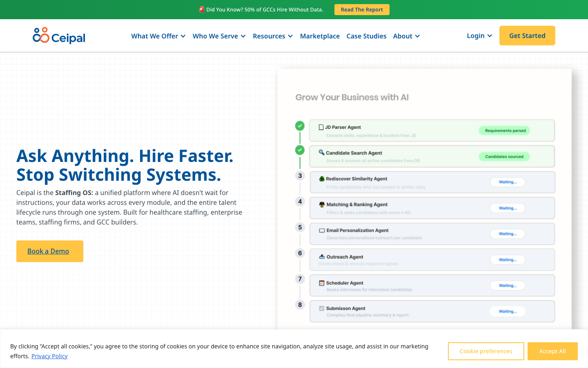
Task: Click the Rediscover Similarity Agent icon
Action: coord(322,179)
